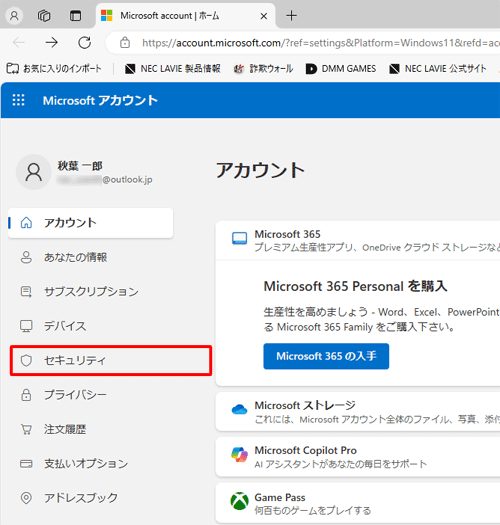Click the monitor icon beside デバイス
The height and width of the screenshot is (525, 500).
(x=26, y=326)
